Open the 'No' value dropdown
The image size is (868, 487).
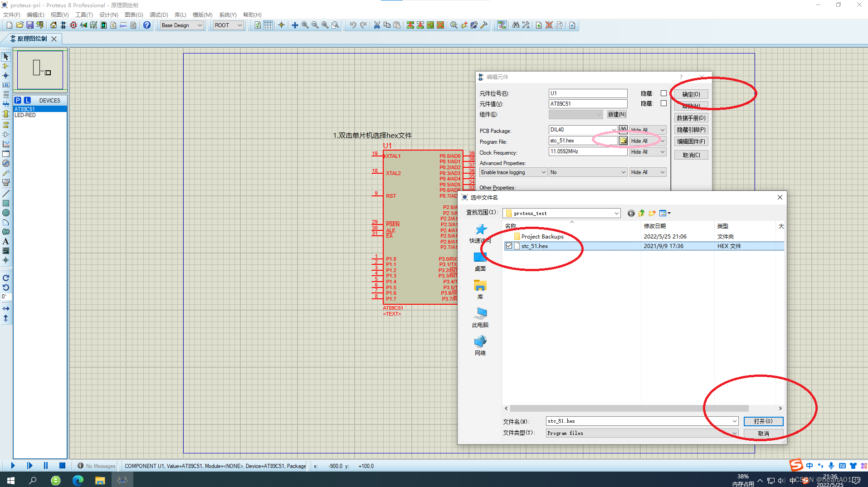588,172
